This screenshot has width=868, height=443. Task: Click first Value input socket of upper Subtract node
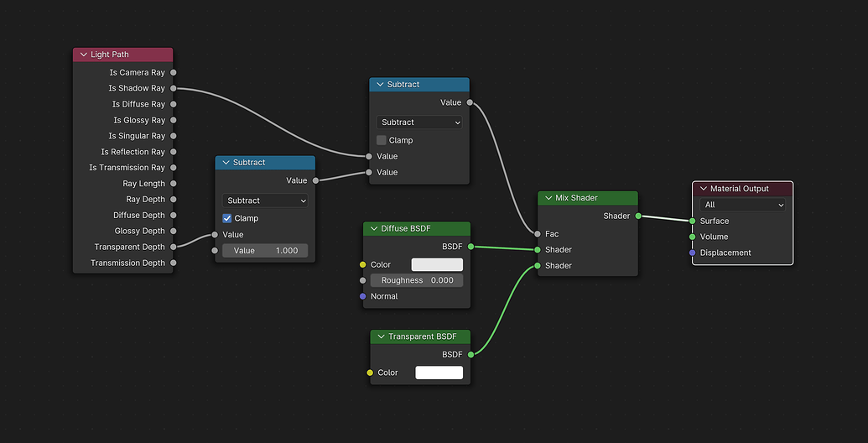tap(369, 156)
